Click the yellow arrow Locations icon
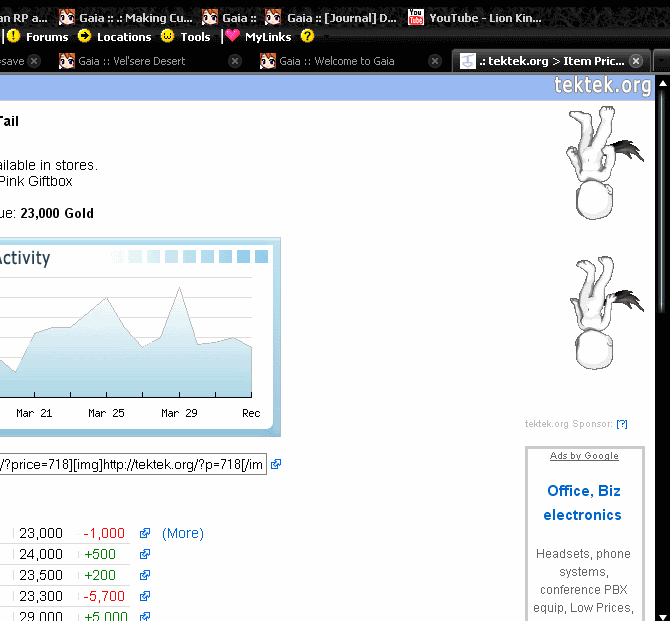The height and width of the screenshot is (621, 670). tap(85, 36)
